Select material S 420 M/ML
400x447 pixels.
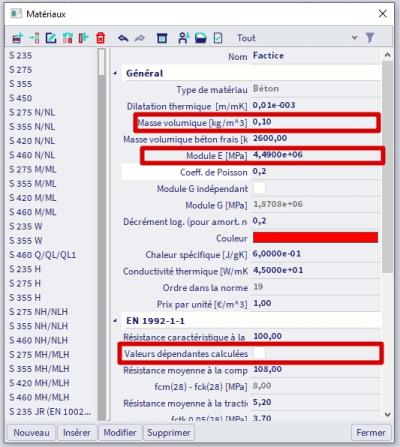[x=33, y=198]
